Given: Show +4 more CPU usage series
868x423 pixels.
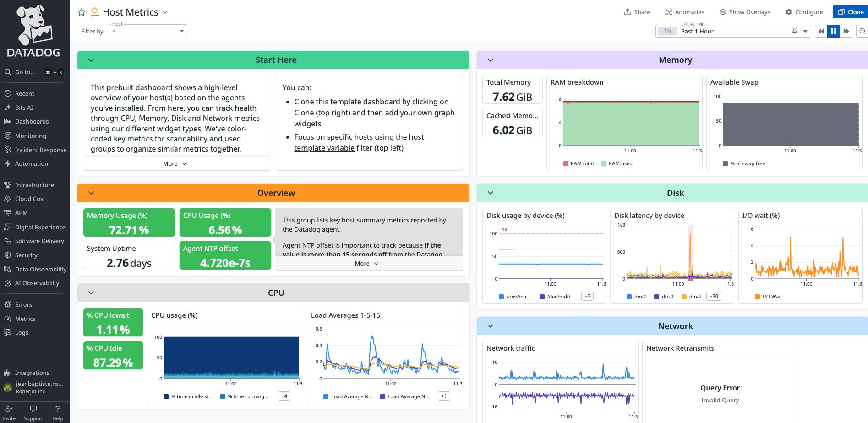Looking at the screenshot, I should (x=284, y=396).
